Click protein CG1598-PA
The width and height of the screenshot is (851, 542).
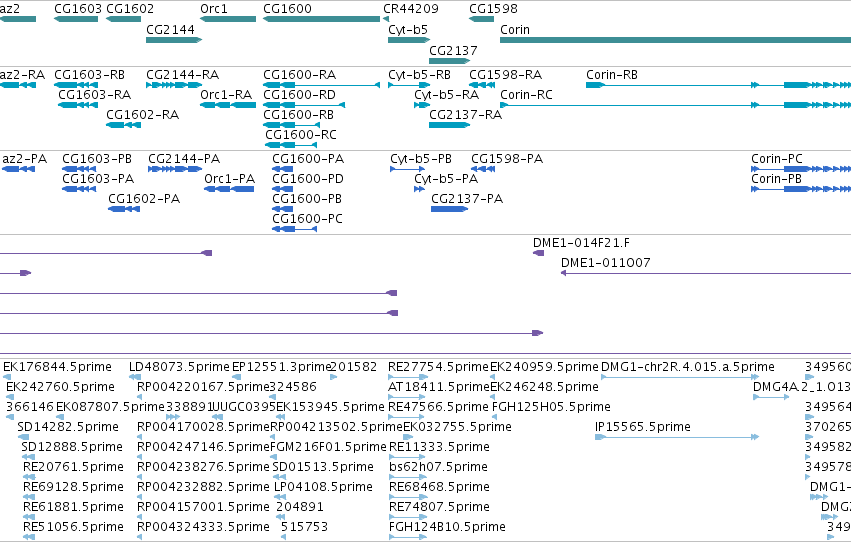(507, 158)
